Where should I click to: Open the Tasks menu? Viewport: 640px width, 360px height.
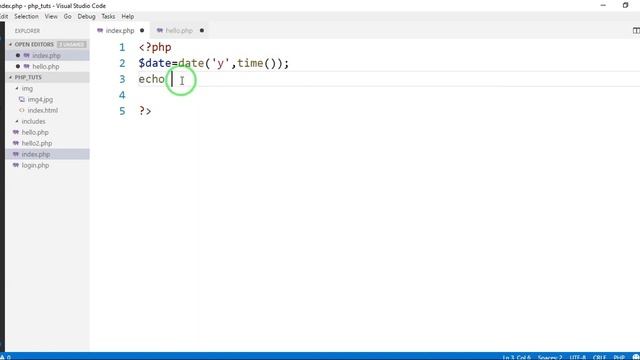(x=108, y=16)
